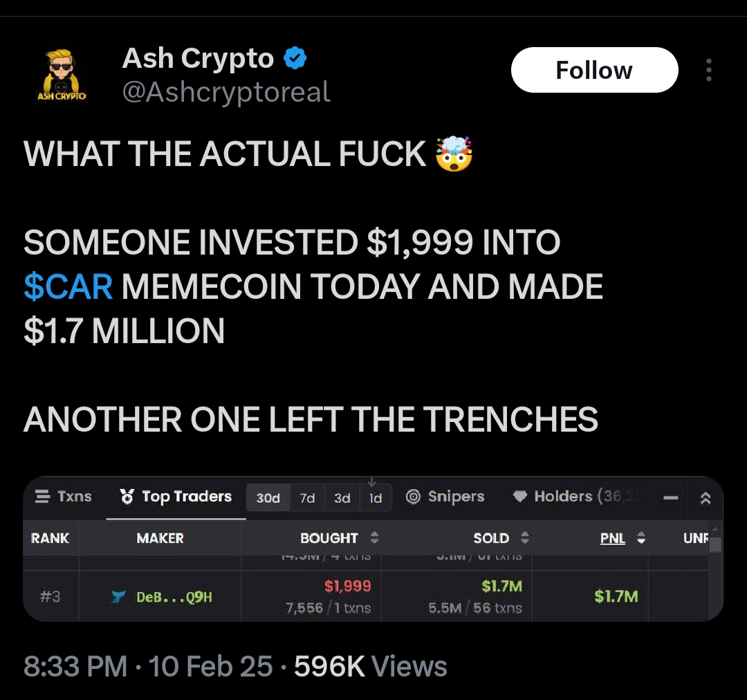Click the whale icon beside DeB...Q9H

[x=118, y=596]
